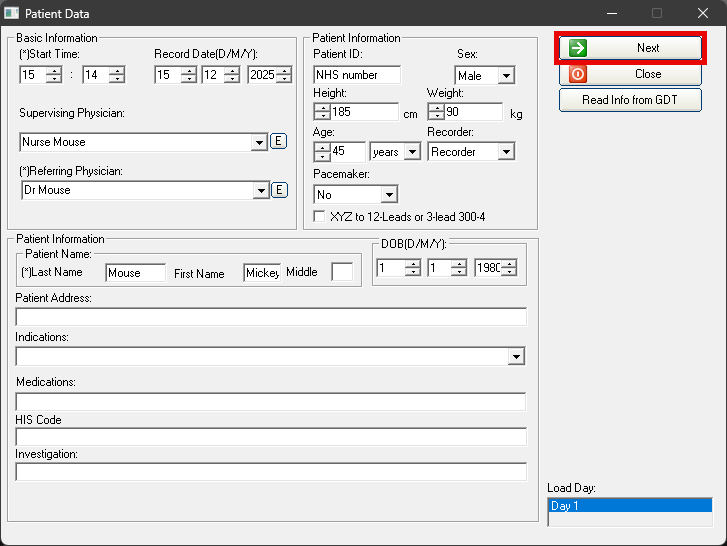This screenshot has height=546, width=727.
Task: Click E button beside Referring Physician
Action: (x=279, y=190)
